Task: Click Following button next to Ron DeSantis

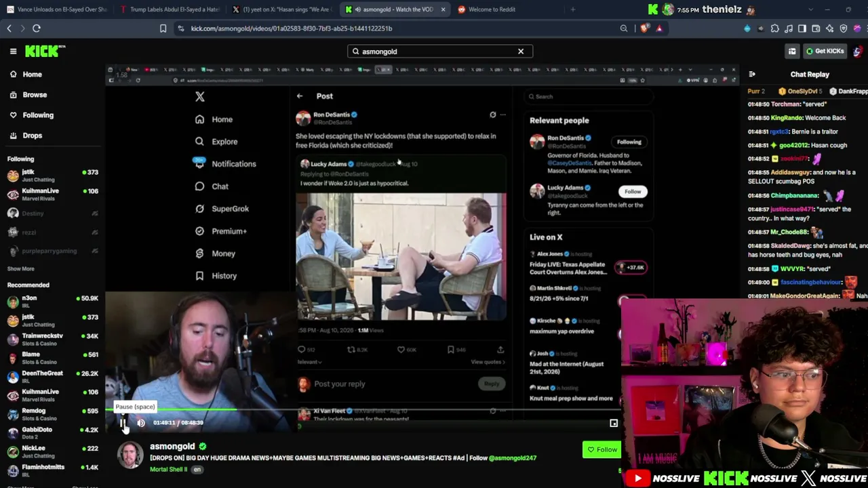Action: tap(629, 142)
